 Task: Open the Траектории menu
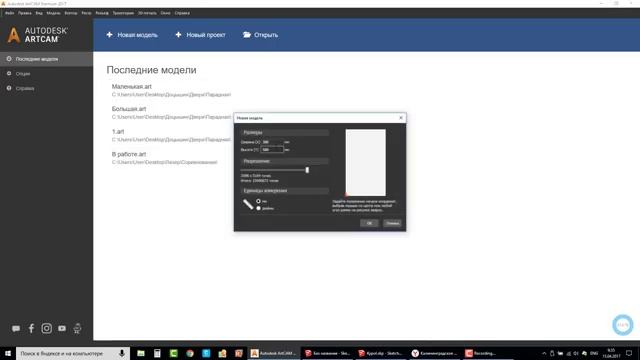[123, 13]
